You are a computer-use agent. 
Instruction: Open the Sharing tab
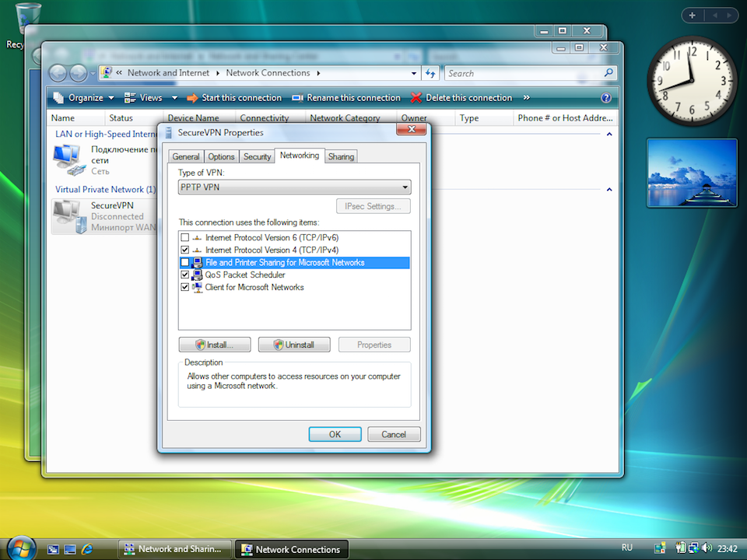[x=341, y=156]
